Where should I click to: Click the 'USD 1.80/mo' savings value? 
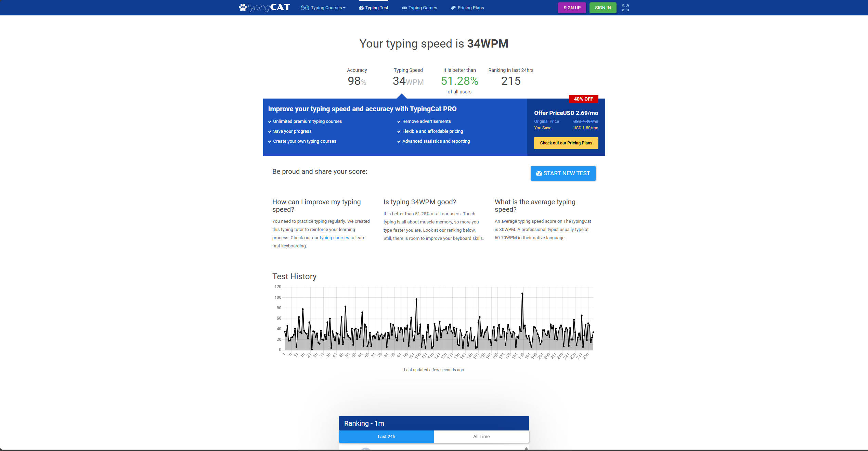585,128
